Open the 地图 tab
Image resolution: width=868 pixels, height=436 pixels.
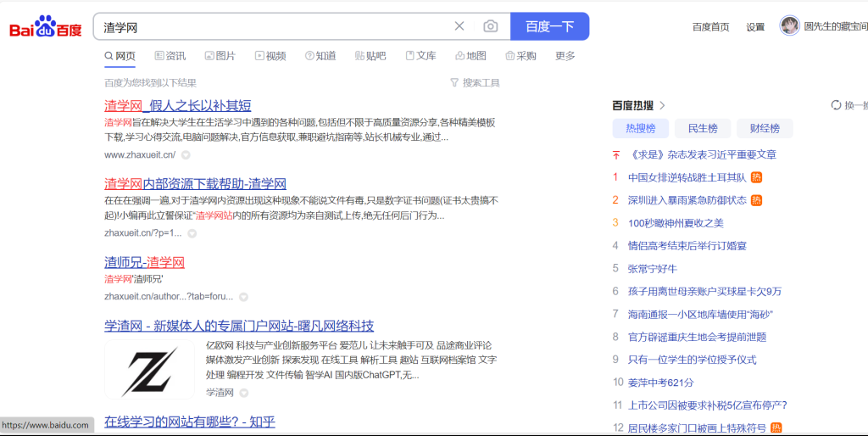[470, 56]
